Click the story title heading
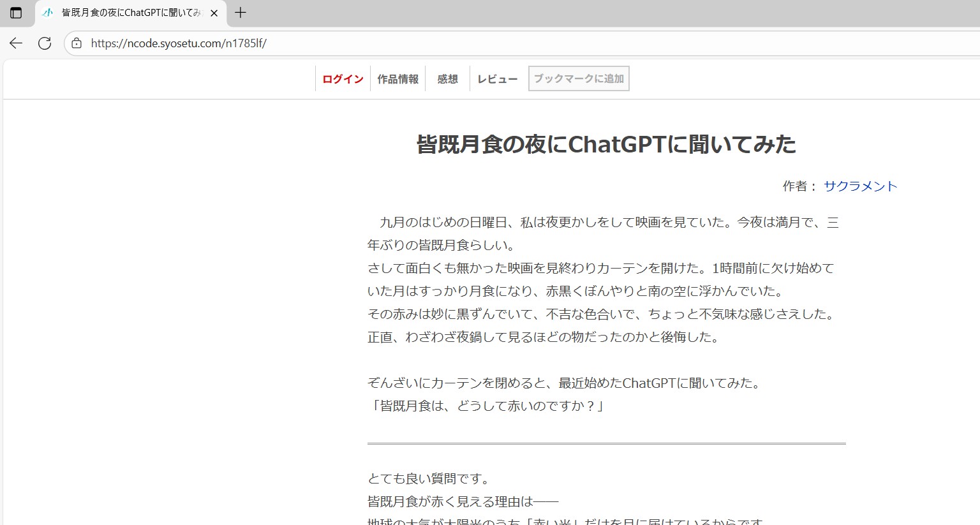The height and width of the screenshot is (525, 980). point(606,144)
